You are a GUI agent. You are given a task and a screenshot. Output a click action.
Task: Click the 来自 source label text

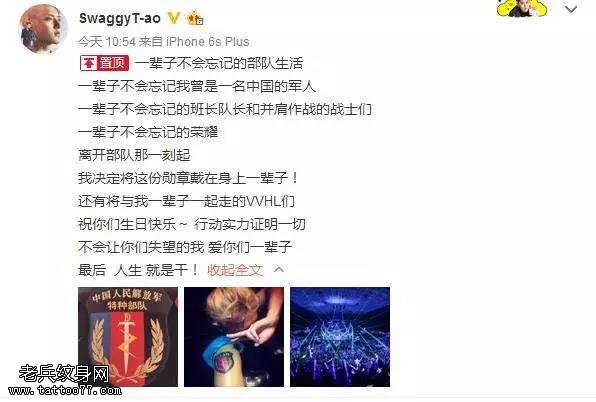tap(151, 41)
